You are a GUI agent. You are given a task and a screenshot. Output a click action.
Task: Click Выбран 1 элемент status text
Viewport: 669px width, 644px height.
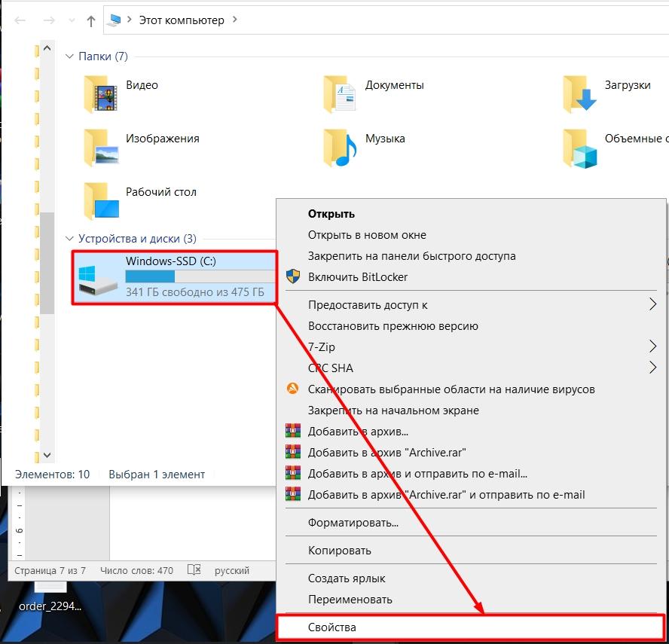tap(157, 475)
